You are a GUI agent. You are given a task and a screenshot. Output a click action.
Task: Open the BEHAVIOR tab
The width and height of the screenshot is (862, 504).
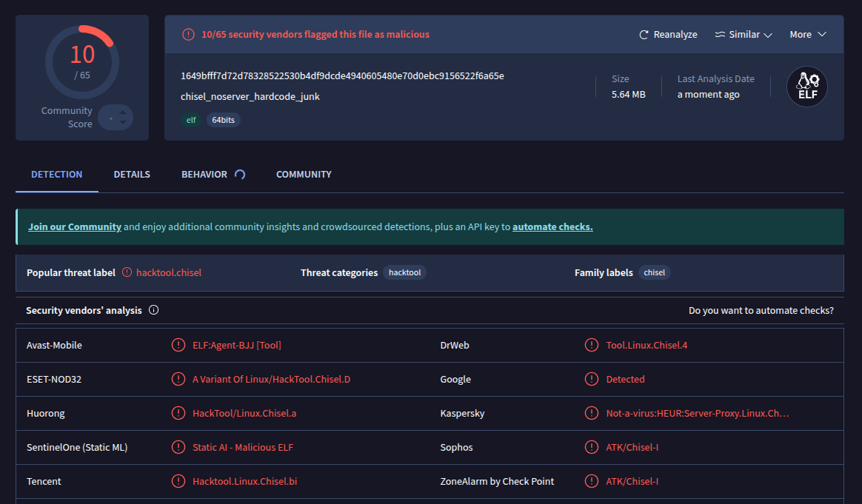tap(204, 174)
